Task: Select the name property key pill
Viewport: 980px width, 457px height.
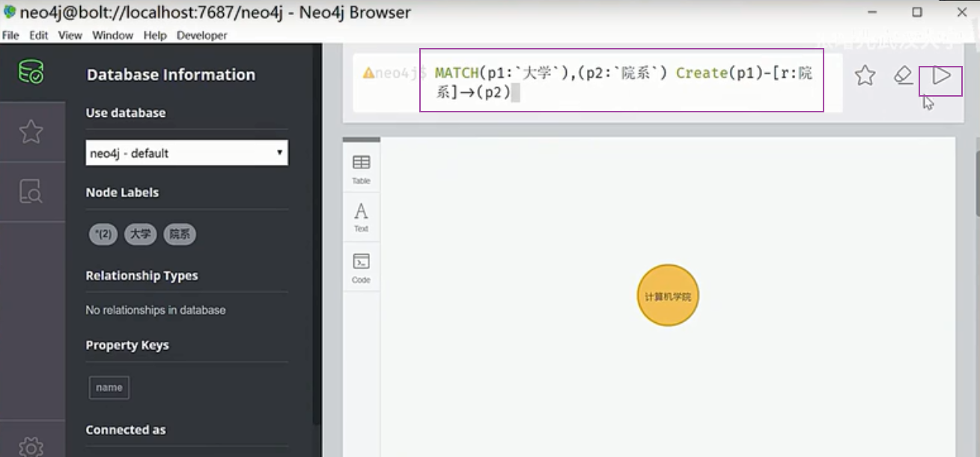Action: tap(109, 387)
